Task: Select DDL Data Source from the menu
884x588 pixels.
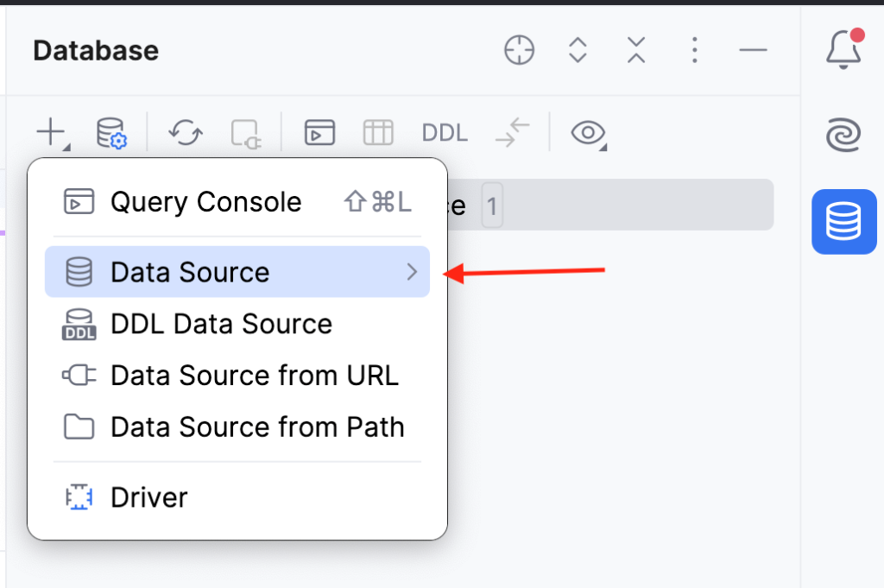Action: [221, 324]
